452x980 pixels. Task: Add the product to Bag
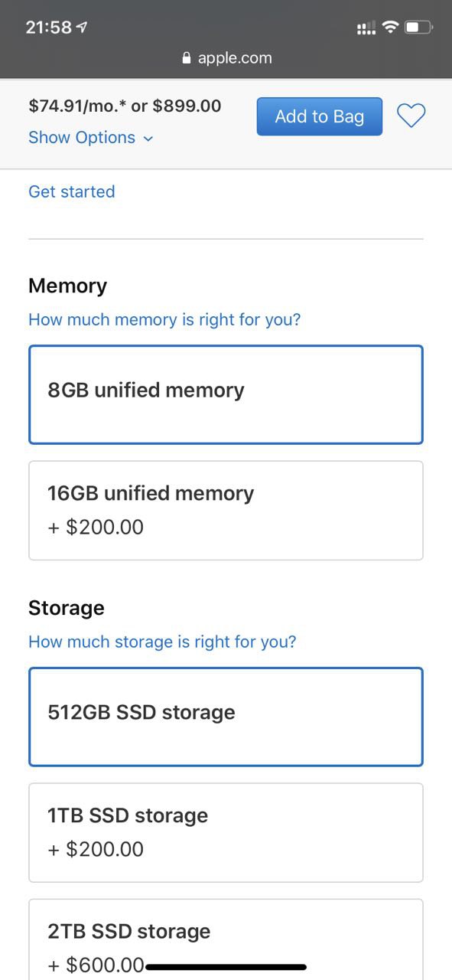[319, 116]
